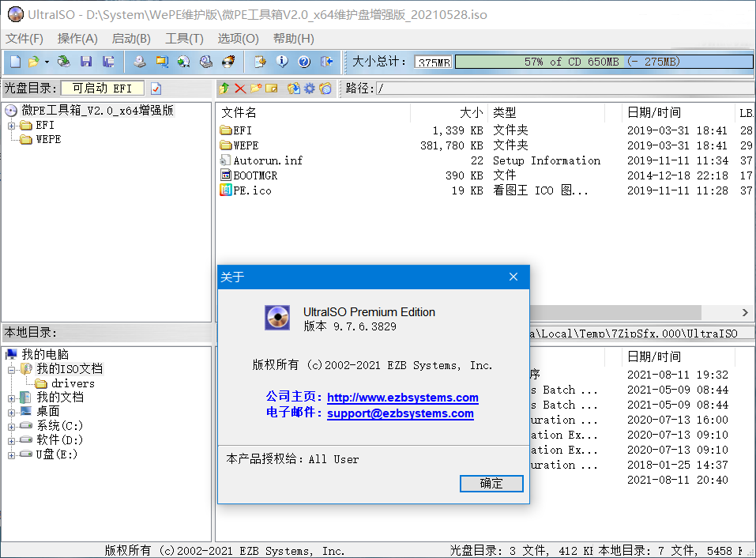Expand 软件(D:) drive node
This screenshot has height=558, width=756.
click(11, 441)
